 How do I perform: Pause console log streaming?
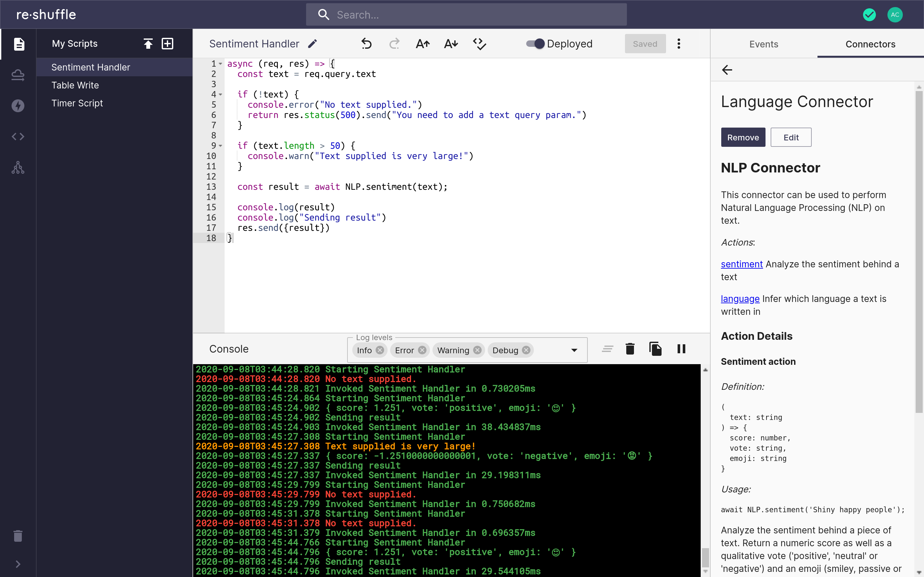click(681, 349)
